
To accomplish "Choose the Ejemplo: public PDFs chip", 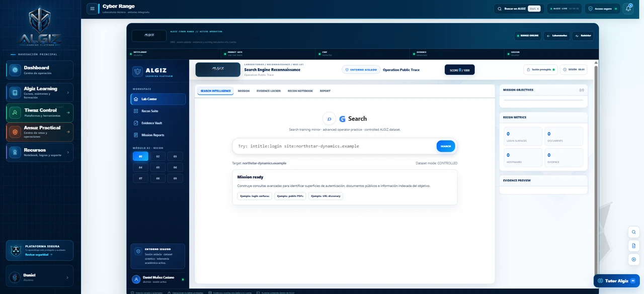I will click(x=290, y=196).
